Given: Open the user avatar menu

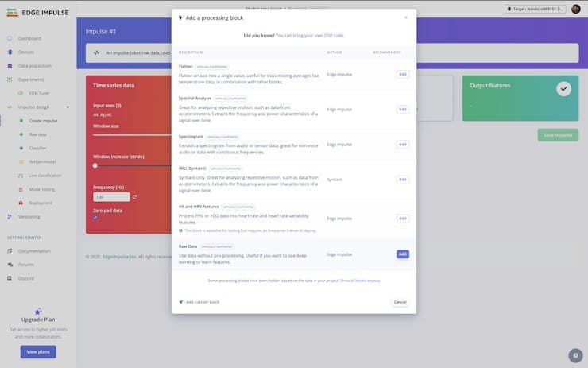Looking at the screenshot, I should point(576,9).
